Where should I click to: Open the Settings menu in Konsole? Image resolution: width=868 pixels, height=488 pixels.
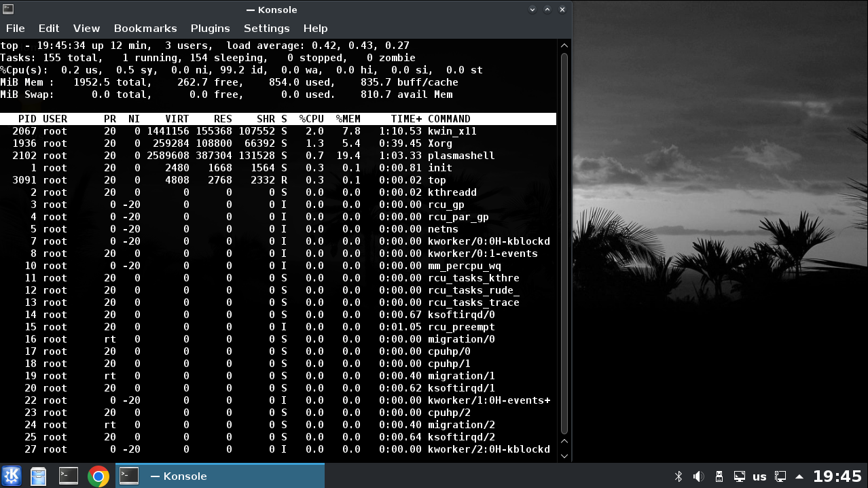coord(266,29)
